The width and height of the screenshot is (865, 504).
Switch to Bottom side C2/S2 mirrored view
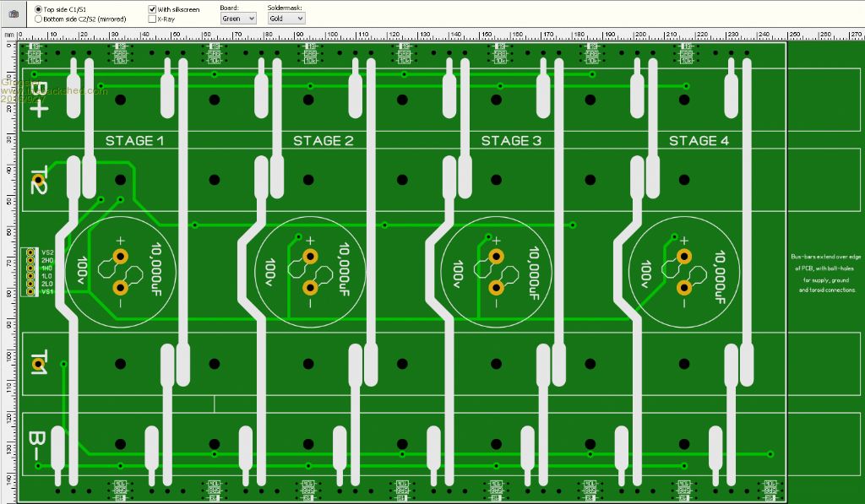pos(39,18)
